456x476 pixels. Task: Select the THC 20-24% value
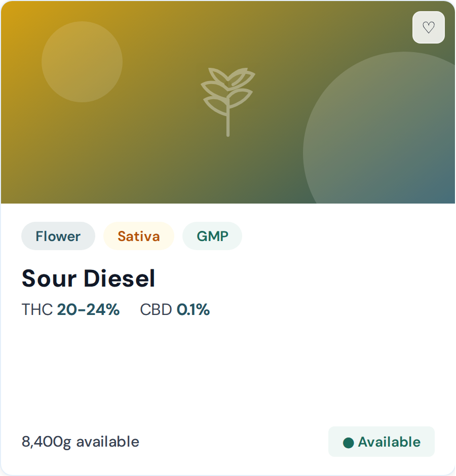click(x=88, y=309)
